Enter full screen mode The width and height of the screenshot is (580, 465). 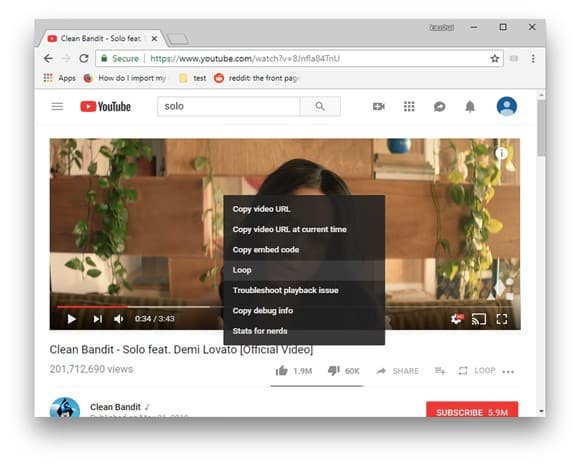[x=502, y=319]
